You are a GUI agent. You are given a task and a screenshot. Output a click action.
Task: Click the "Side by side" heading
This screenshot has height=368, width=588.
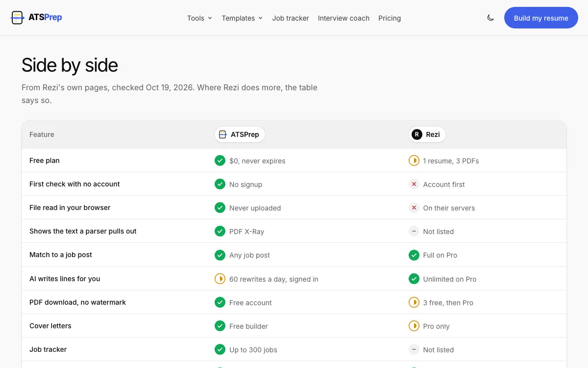pos(70,65)
